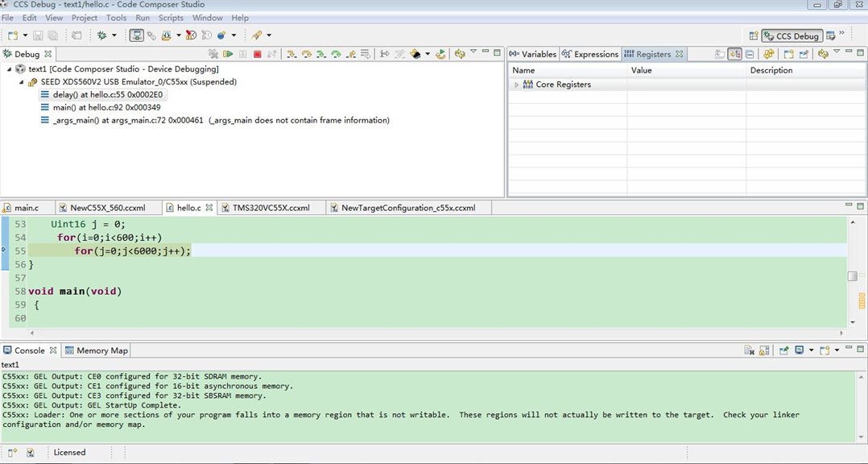Switch to the main.c editor tab
The height and width of the screenshot is (464, 868).
(27, 208)
